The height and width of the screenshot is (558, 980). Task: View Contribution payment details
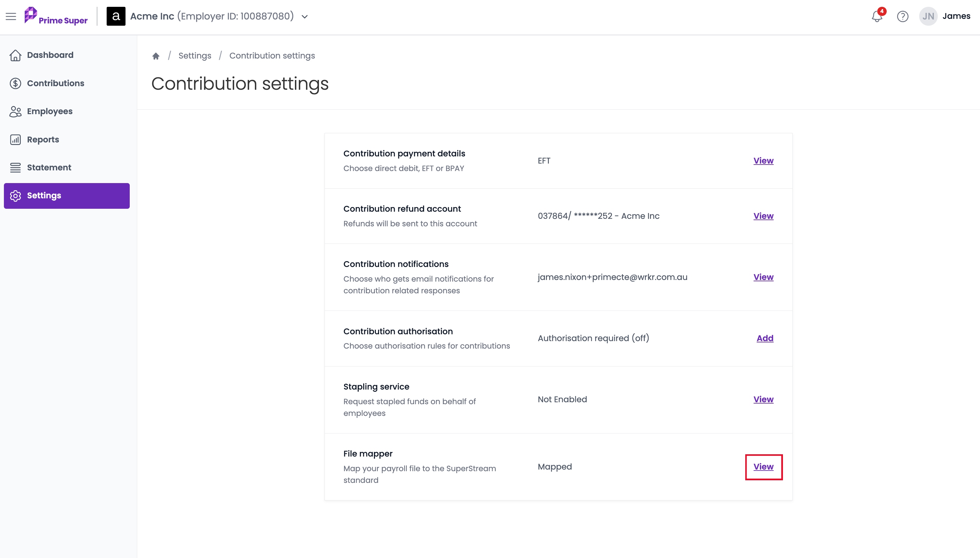point(763,161)
